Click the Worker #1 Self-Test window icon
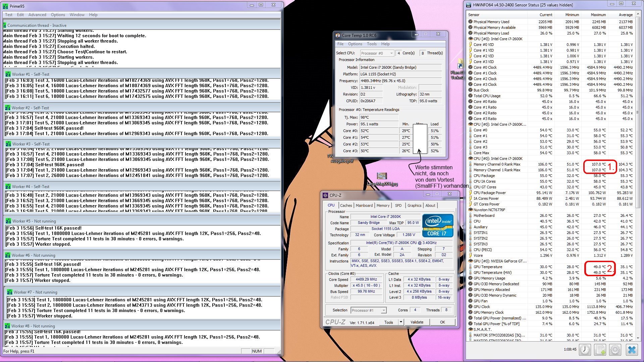 8,74
